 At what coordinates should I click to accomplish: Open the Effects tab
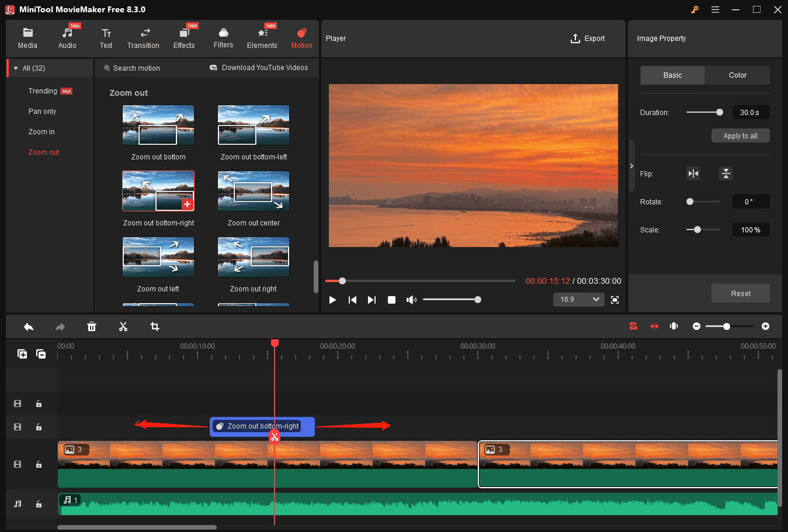[184, 39]
